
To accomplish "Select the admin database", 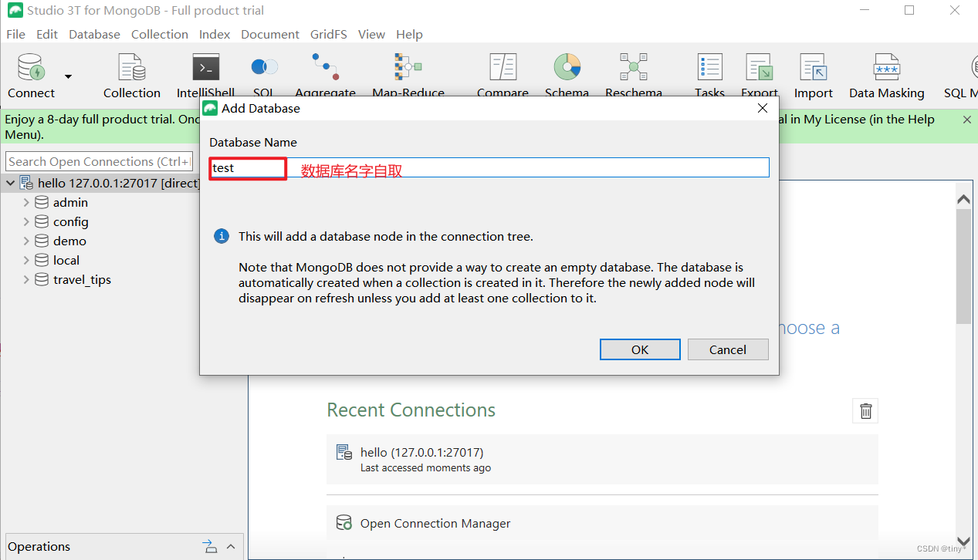I will [x=70, y=202].
